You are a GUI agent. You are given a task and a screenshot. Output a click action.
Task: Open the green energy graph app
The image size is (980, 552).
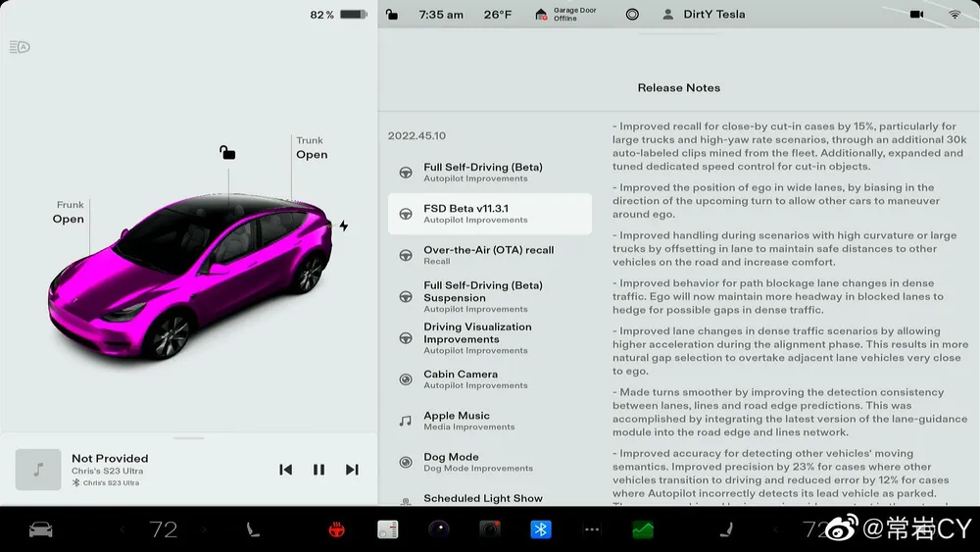pos(643,530)
